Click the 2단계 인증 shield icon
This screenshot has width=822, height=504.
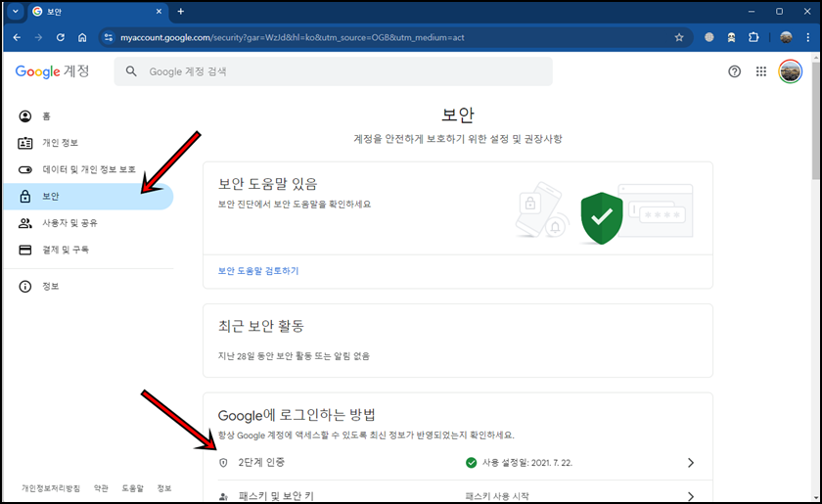[223, 463]
